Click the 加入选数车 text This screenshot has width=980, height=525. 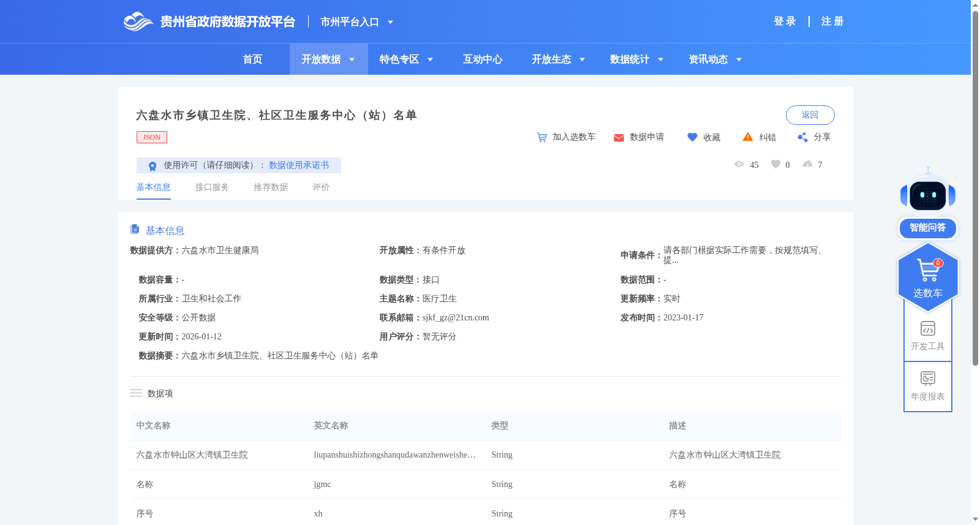574,137
